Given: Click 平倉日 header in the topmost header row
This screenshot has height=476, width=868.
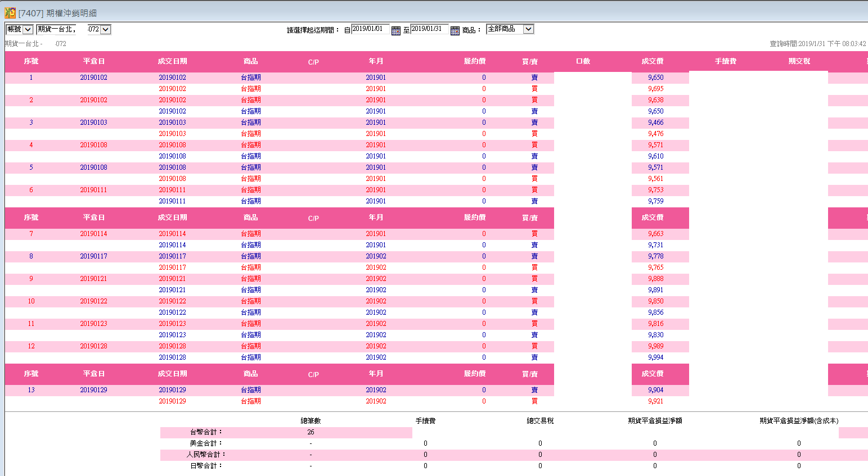Looking at the screenshot, I should (x=94, y=61).
